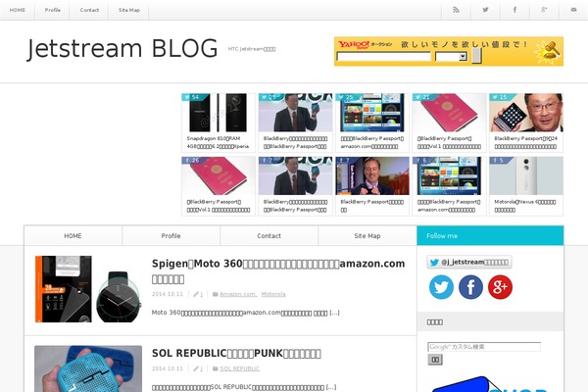Click the Follow me sidebar heading
This screenshot has width=588, height=392.
click(x=490, y=236)
